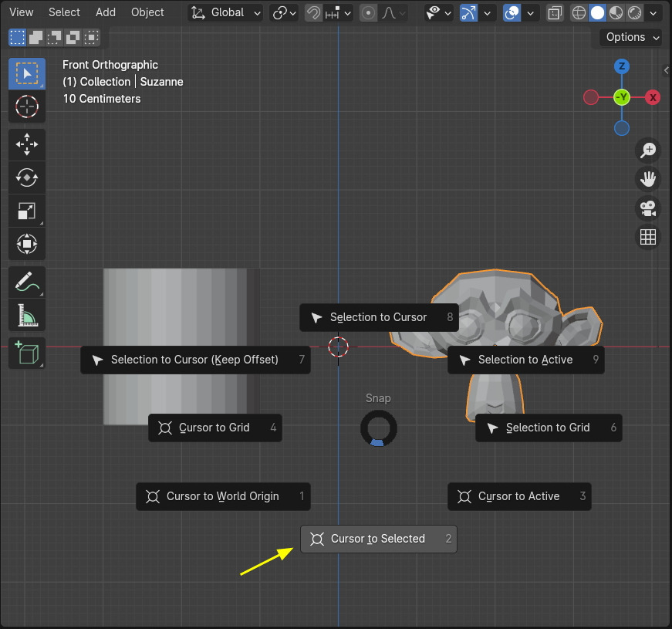
Task: Toggle snapping magnet in header
Action: (313, 13)
